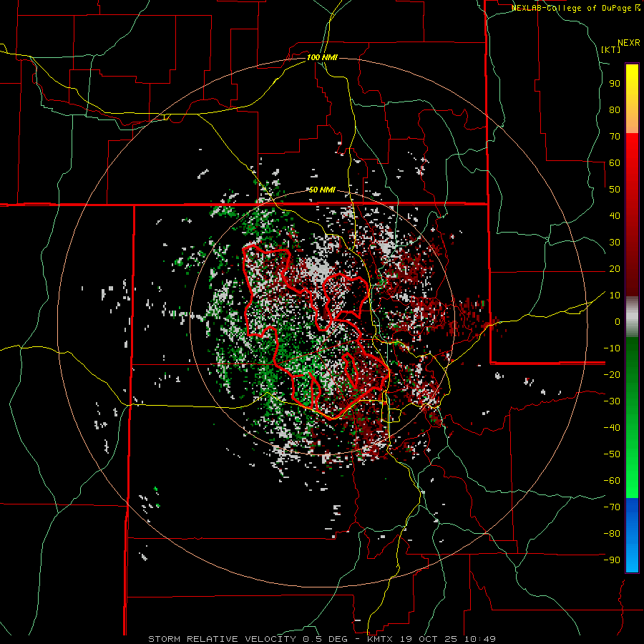Click the 90 value on velocity scale
Screen dimensions: 644x644
click(615, 84)
